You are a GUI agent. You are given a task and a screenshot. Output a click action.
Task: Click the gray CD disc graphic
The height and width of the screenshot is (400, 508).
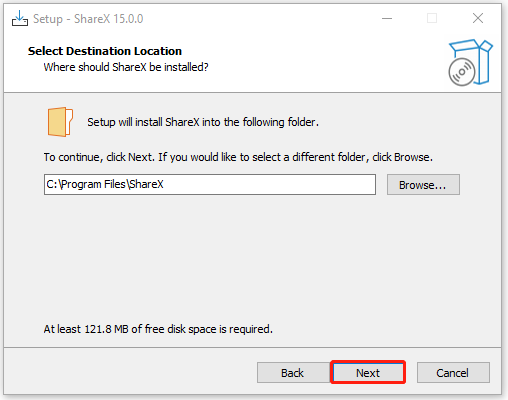click(x=462, y=72)
